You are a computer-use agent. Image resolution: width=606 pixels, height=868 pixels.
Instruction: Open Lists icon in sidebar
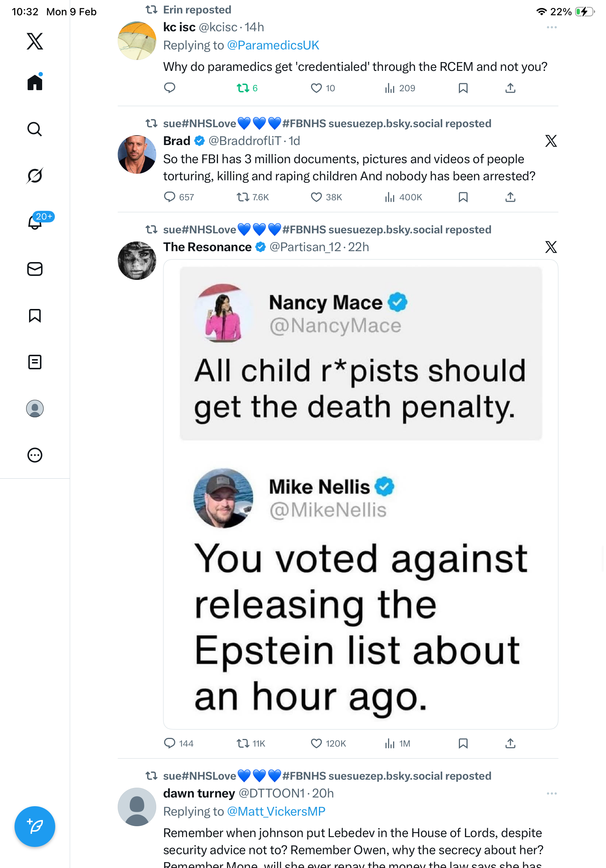[35, 362]
